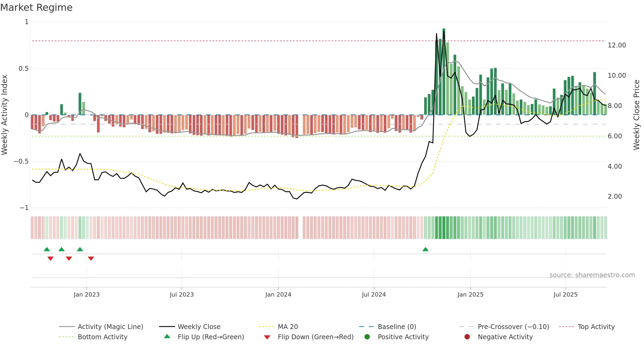Toggle the Activity (Magic Line) legend entry
644x362 pixels.
[101, 327]
